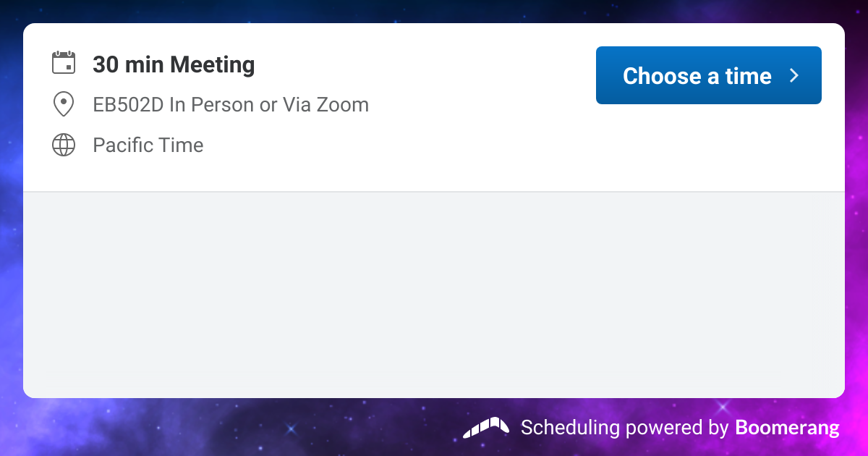Click the divider between white and gray sections

[x=434, y=192]
